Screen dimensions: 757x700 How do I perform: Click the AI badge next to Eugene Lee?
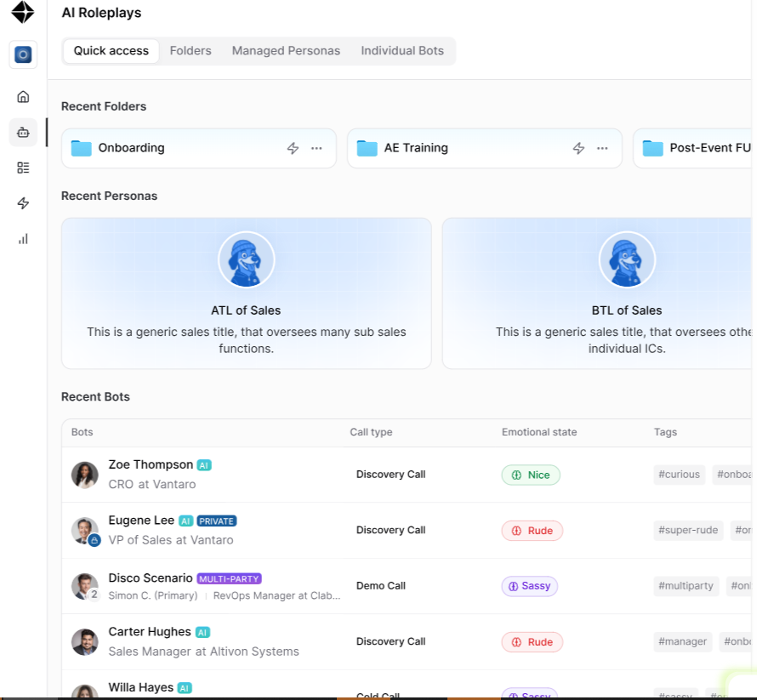[186, 521]
